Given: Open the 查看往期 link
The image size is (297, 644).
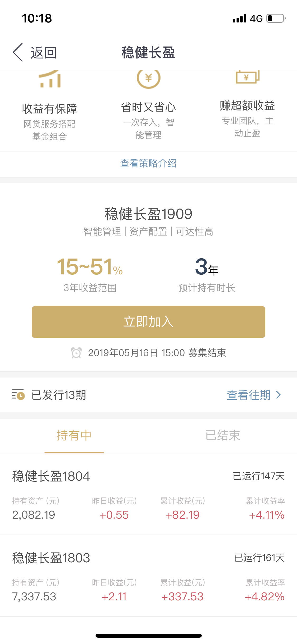Looking at the screenshot, I should pyautogui.click(x=249, y=395).
